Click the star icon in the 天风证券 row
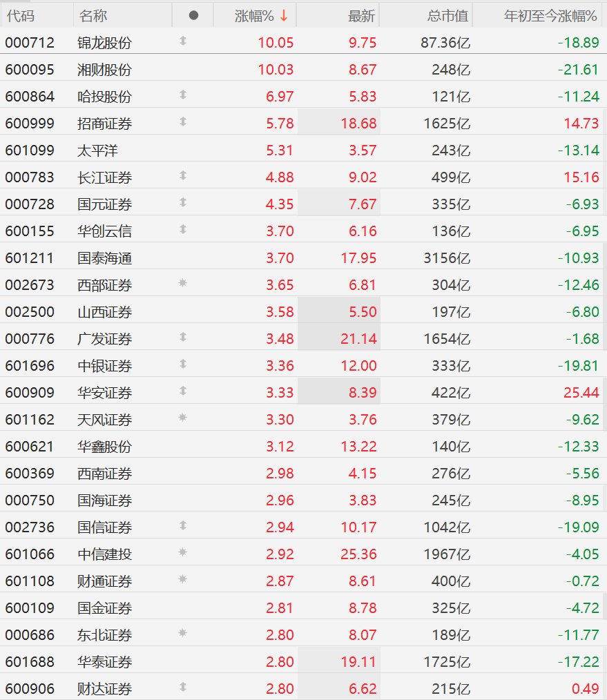 [182, 418]
